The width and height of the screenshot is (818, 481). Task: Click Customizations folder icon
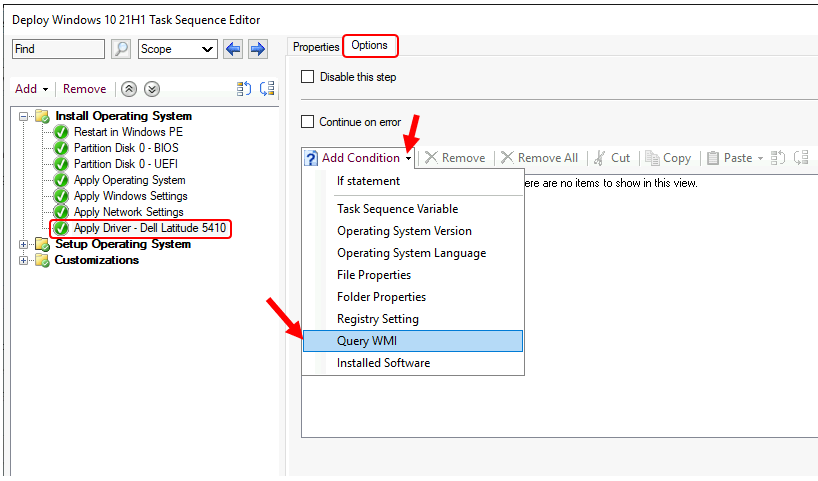42,260
